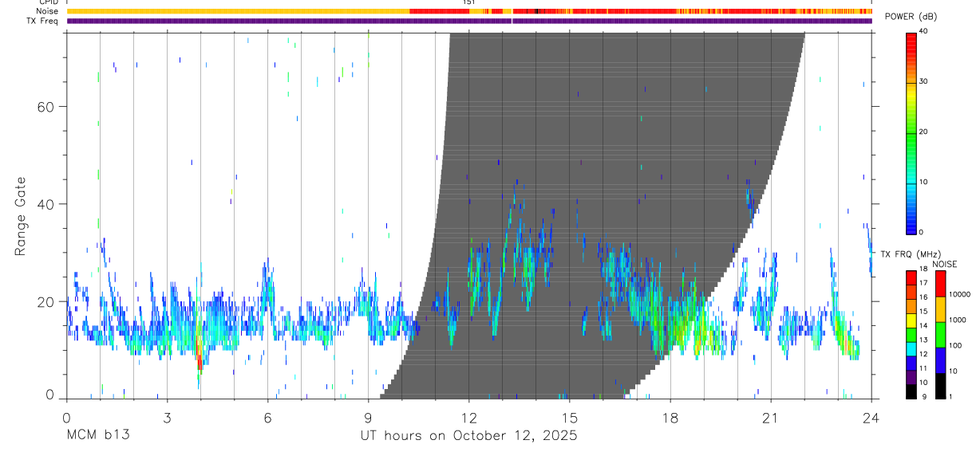Click the UT hours axis tick label 6
This screenshot has height=452, width=980.
[x=267, y=418]
